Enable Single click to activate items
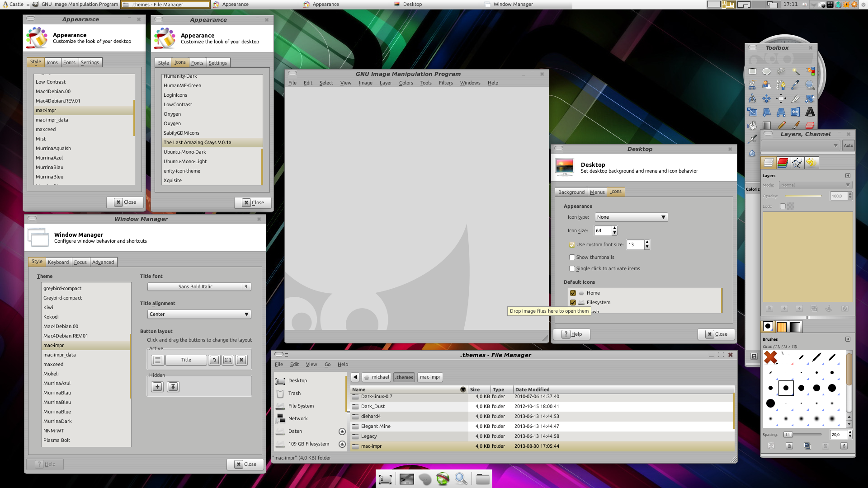The width and height of the screenshot is (868, 488). (572, 269)
